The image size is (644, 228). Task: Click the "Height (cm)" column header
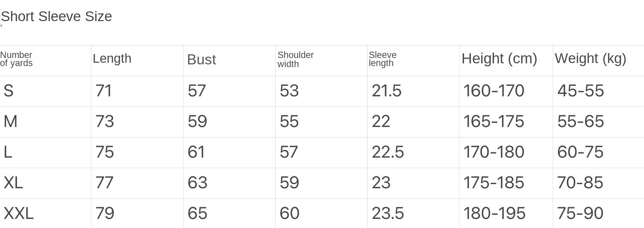499,59
